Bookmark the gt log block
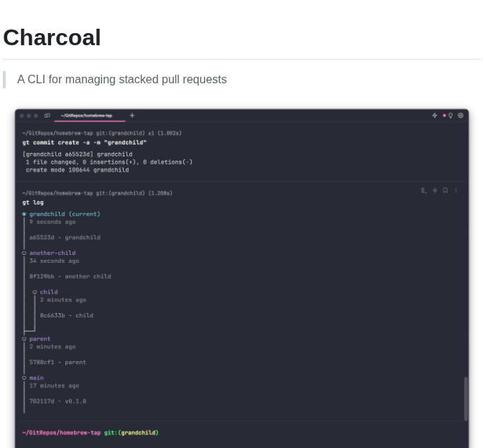The height and width of the screenshot is (448, 483). point(446,190)
